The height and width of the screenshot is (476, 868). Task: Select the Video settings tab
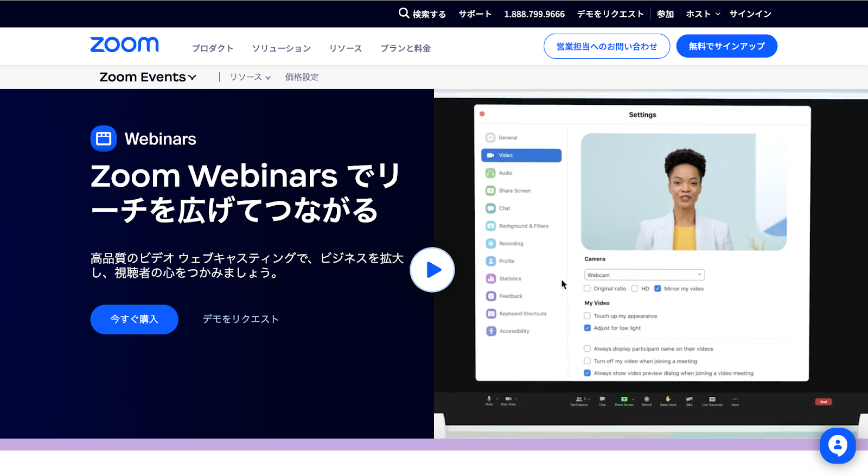521,155
